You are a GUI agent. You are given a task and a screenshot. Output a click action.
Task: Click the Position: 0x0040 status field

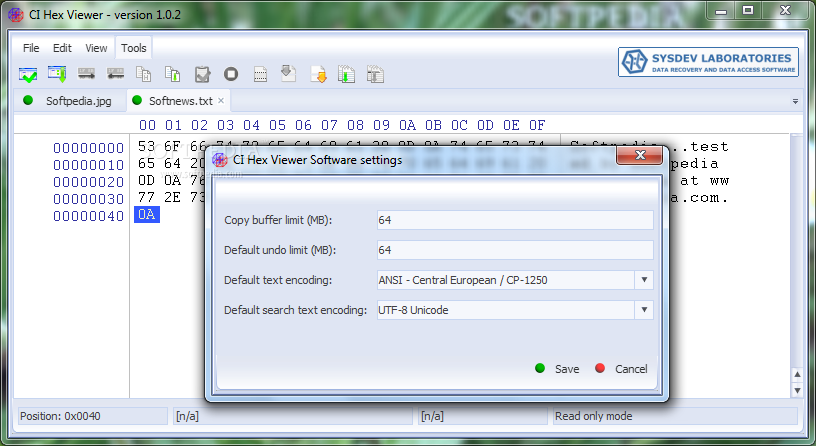coord(93,416)
